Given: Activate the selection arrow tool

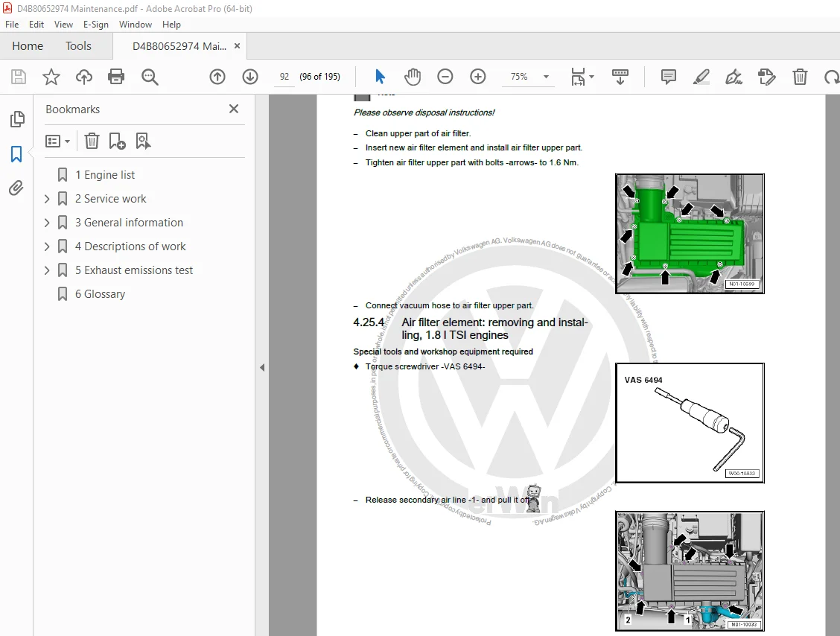Looking at the screenshot, I should click(380, 77).
